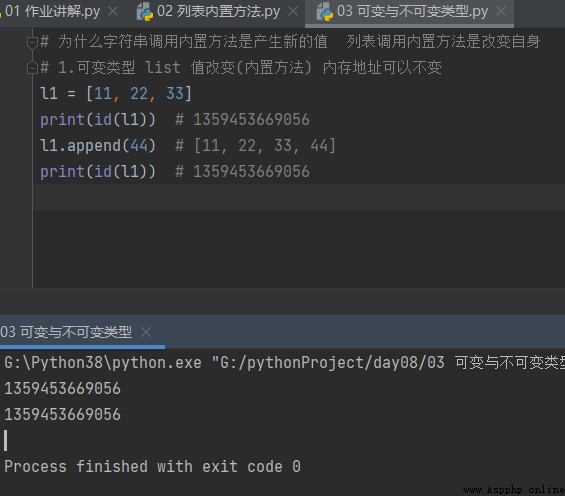Click the line l1 = [11, 22, 33]
The image size is (565, 496).
click(x=116, y=94)
